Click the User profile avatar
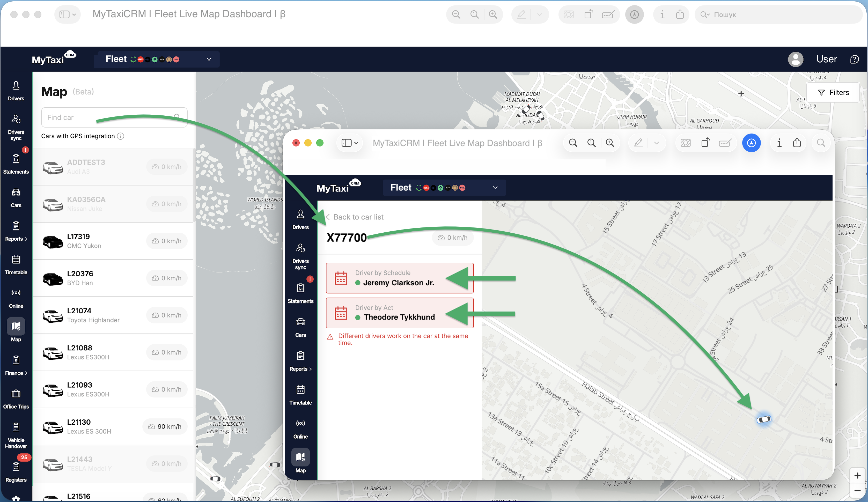The width and height of the screenshot is (868, 502). [x=795, y=59]
